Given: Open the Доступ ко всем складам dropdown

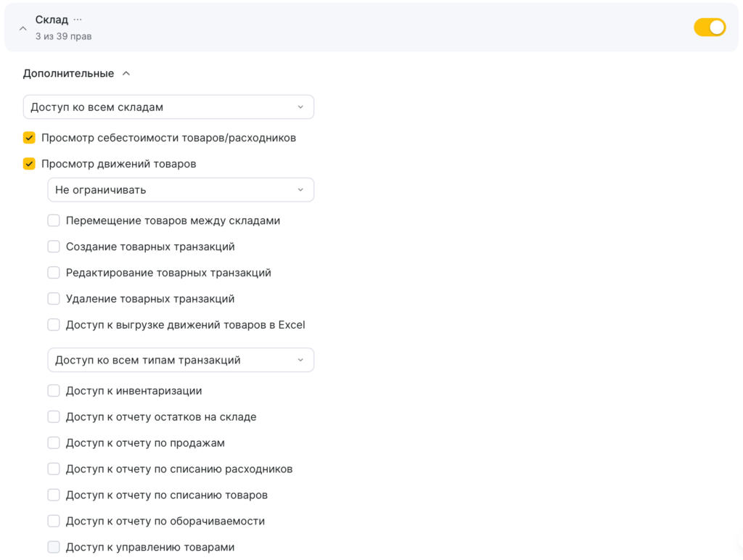Looking at the screenshot, I should 168,107.
